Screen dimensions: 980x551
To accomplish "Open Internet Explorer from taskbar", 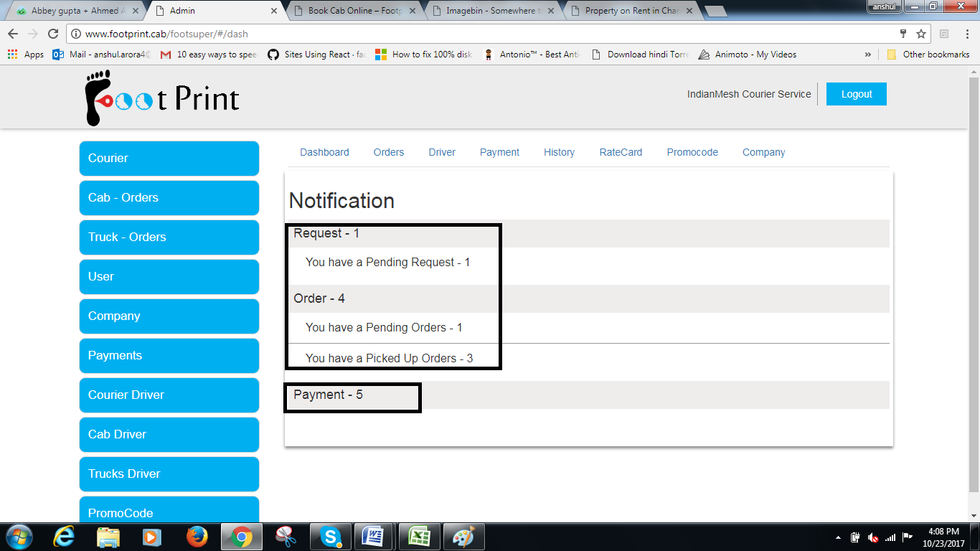I will pos(65,537).
